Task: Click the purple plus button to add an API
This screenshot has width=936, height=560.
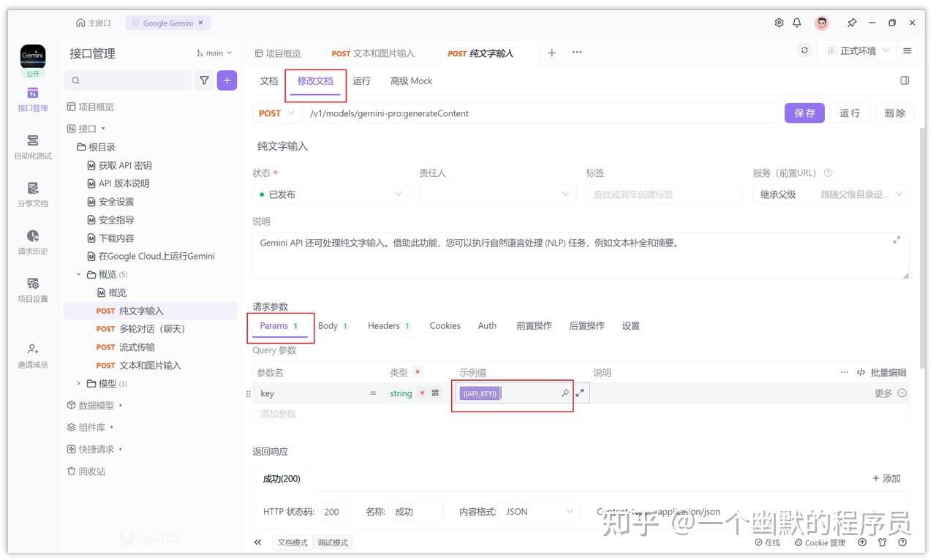Action: 227,80
